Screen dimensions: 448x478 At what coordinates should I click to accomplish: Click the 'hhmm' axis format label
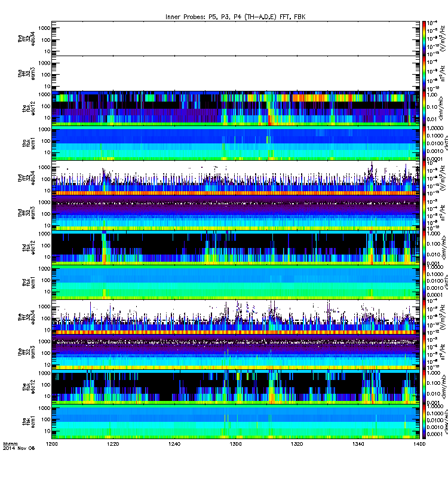coord(10,444)
